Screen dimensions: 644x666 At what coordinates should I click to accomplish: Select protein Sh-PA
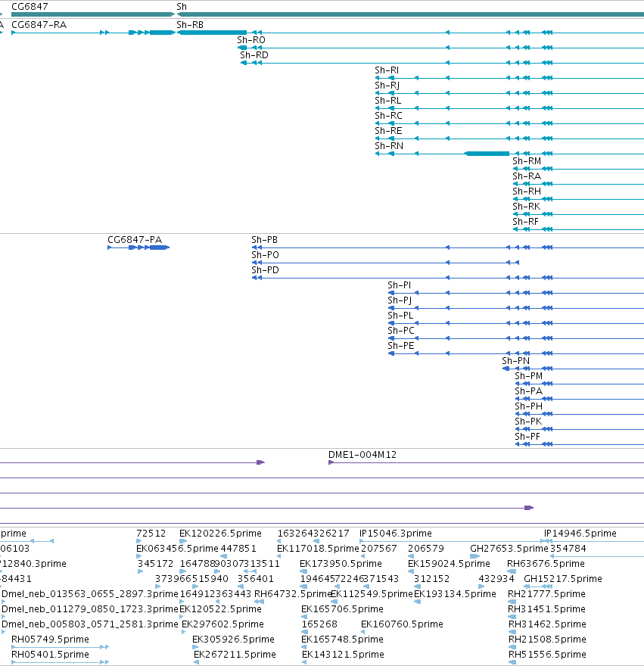point(528,391)
